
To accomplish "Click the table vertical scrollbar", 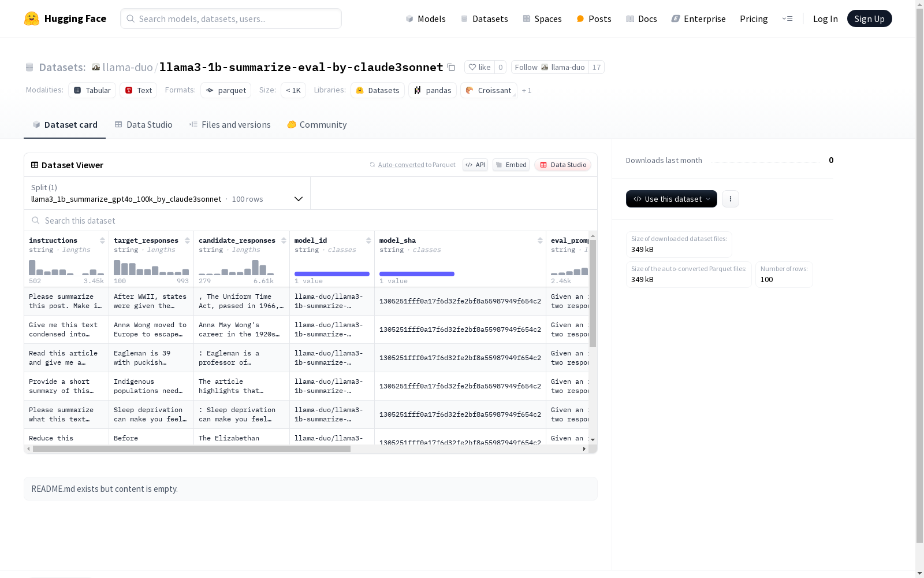I will point(593,293).
